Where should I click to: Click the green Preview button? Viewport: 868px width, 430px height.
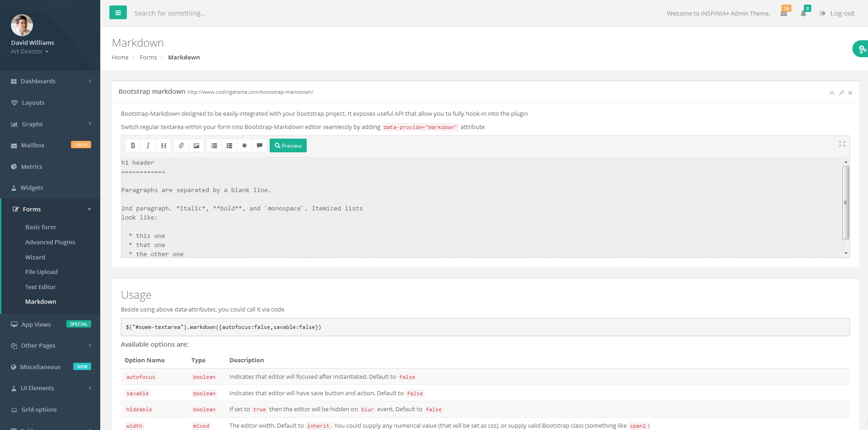click(288, 145)
